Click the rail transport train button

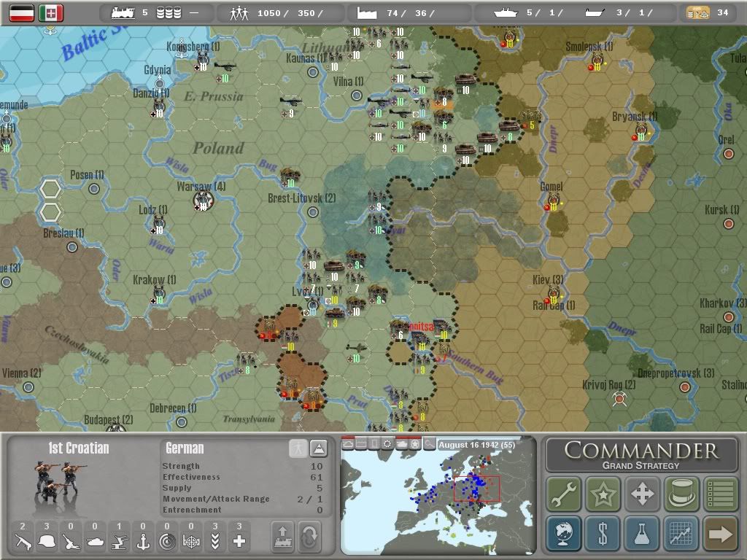[282, 537]
